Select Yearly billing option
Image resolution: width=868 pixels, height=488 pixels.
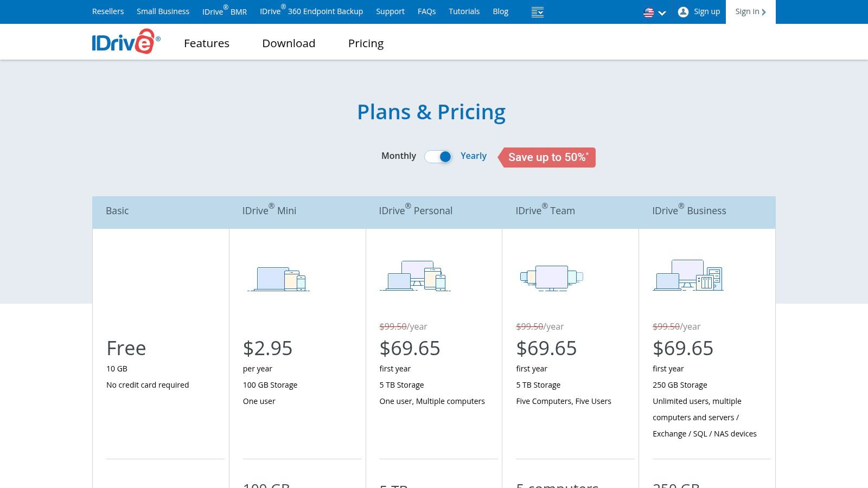point(473,156)
